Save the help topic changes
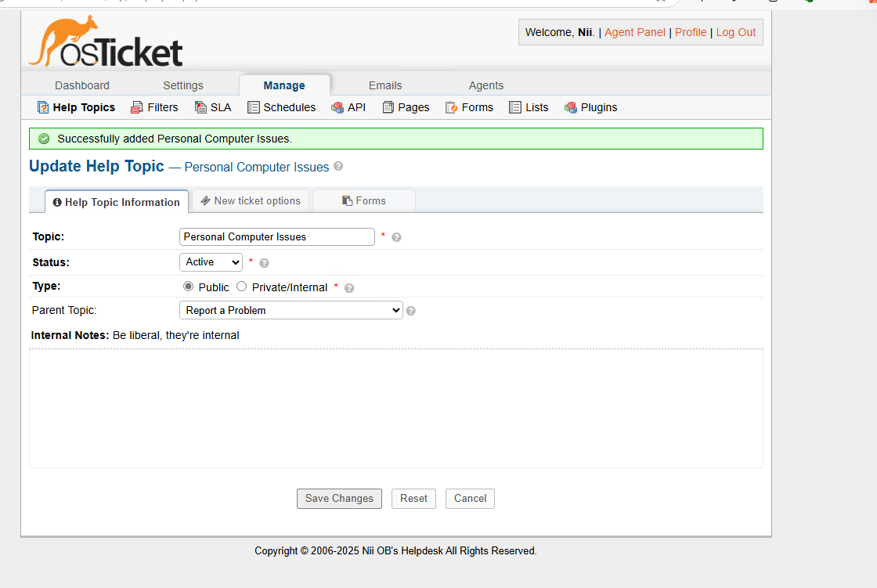Viewport: 877px width, 588px height. 339,499
